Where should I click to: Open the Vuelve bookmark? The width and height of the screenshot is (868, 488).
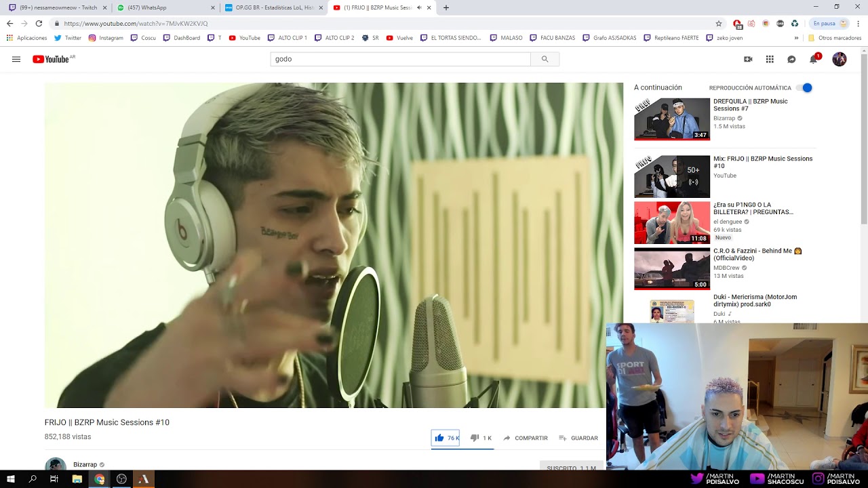coord(399,38)
